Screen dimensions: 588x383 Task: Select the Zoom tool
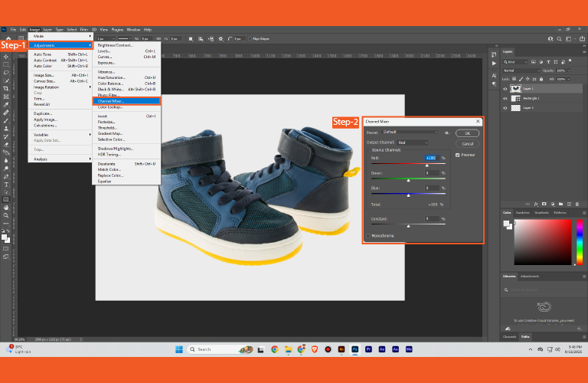click(6, 216)
